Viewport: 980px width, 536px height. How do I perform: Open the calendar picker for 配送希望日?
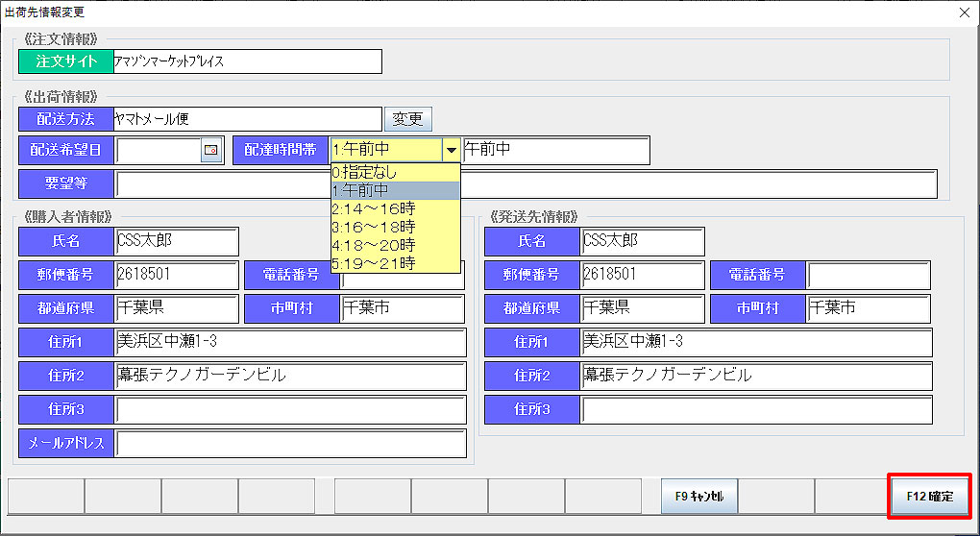coord(210,150)
